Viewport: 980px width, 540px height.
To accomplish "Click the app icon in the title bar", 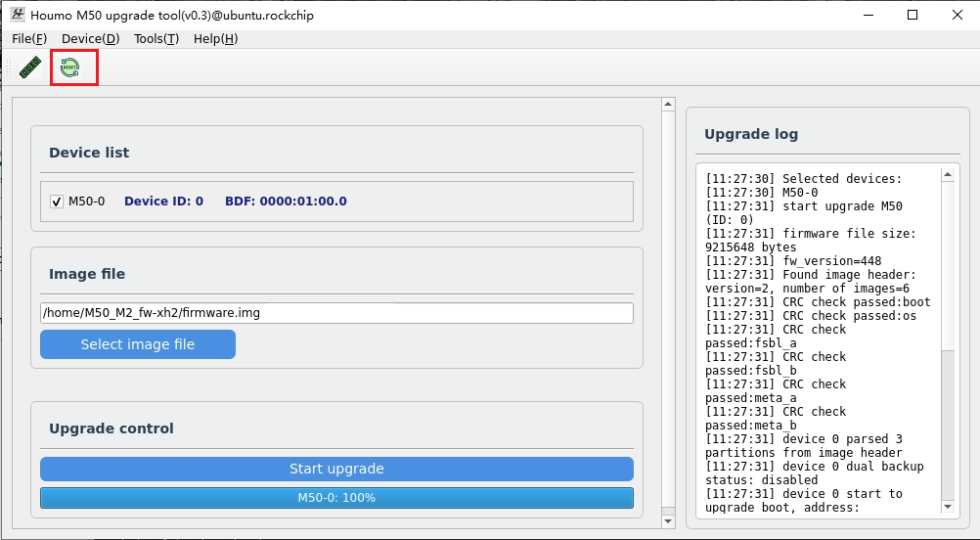I will tap(18, 15).
